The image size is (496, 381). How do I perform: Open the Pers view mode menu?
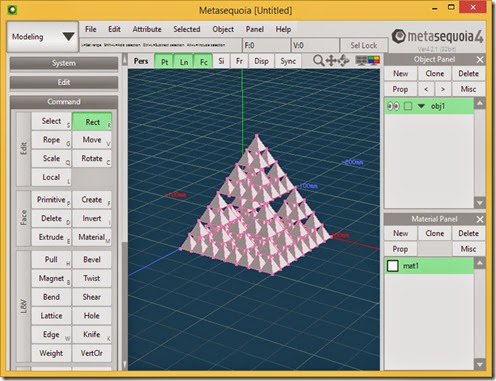(x=141, y=61)
